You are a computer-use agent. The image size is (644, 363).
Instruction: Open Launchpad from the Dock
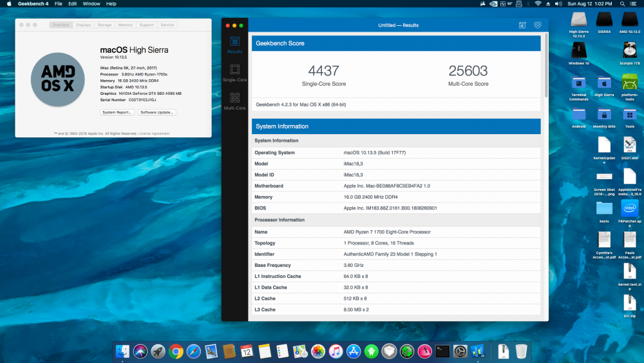click(158, 351)
